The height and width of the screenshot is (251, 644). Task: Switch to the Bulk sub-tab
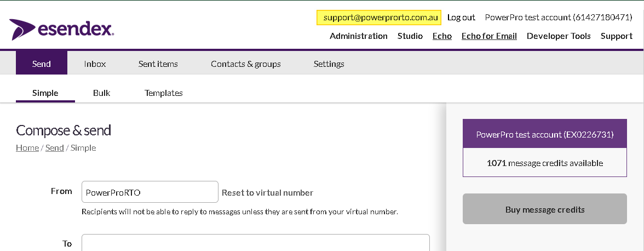(101, 93)
